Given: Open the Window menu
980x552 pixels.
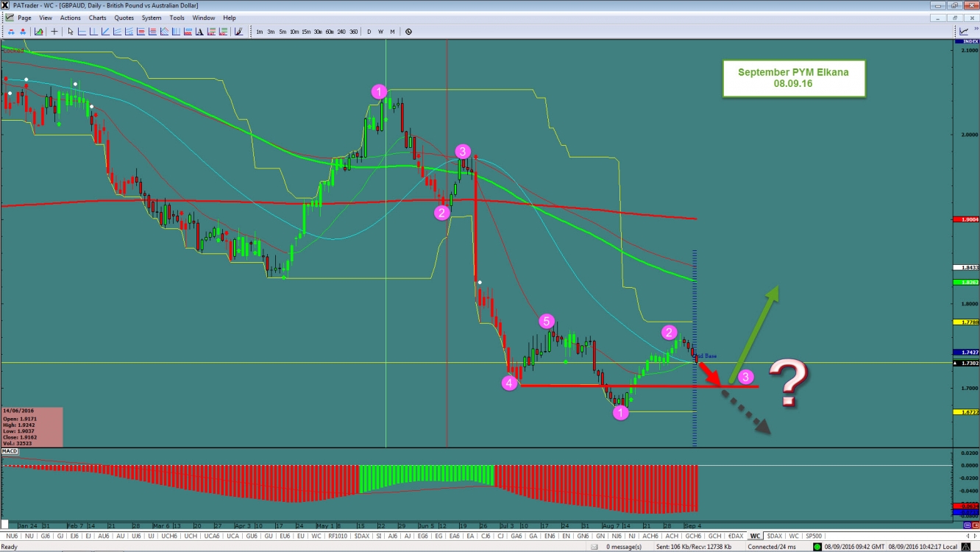Looking at the screenshot, I should 204,18.
